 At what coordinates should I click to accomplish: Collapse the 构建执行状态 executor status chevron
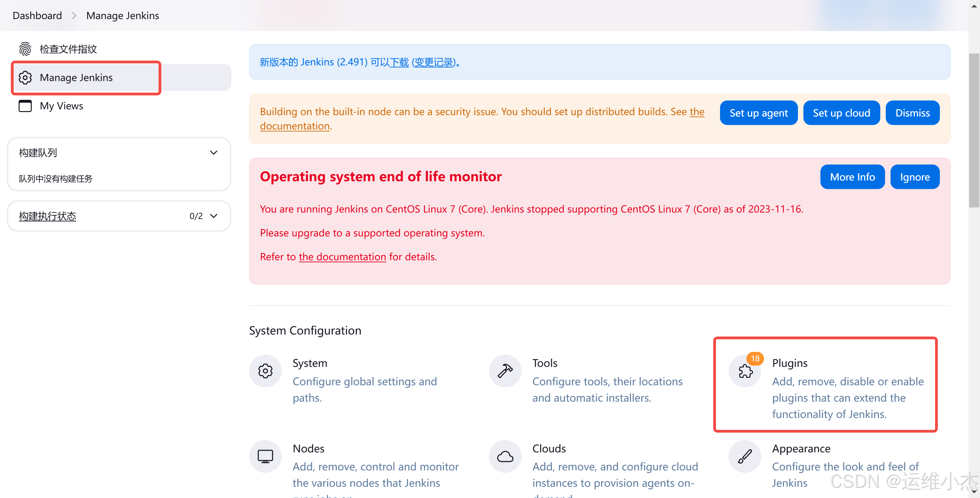coord(214,216)
